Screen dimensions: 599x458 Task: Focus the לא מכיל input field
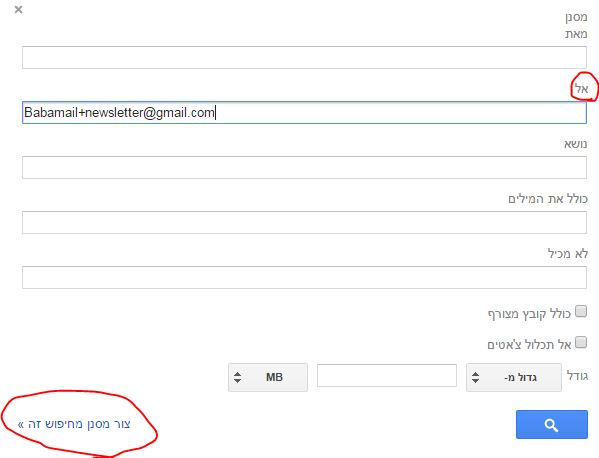click(304, 277)
